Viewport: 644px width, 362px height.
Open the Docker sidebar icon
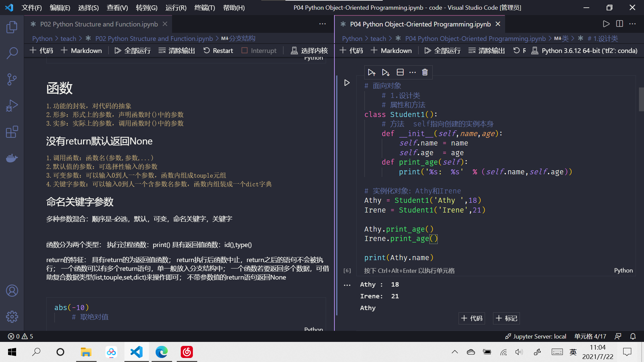coord(12,158)
